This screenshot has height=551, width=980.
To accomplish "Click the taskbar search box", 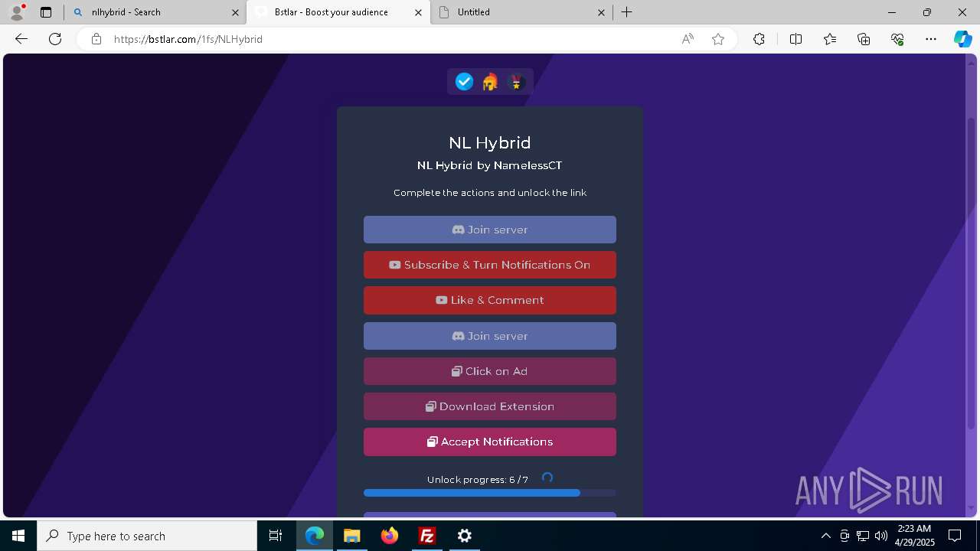I will pyautogui.click(x=147, y=536).
